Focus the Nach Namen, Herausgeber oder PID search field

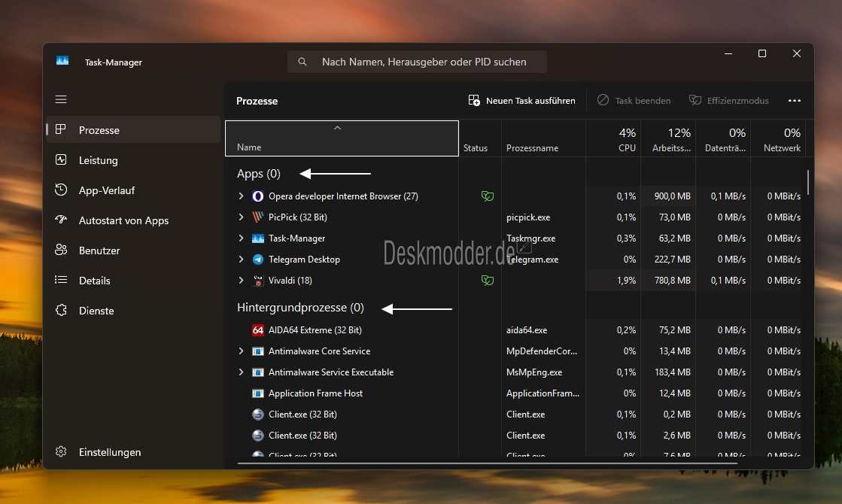coord(418,62)
